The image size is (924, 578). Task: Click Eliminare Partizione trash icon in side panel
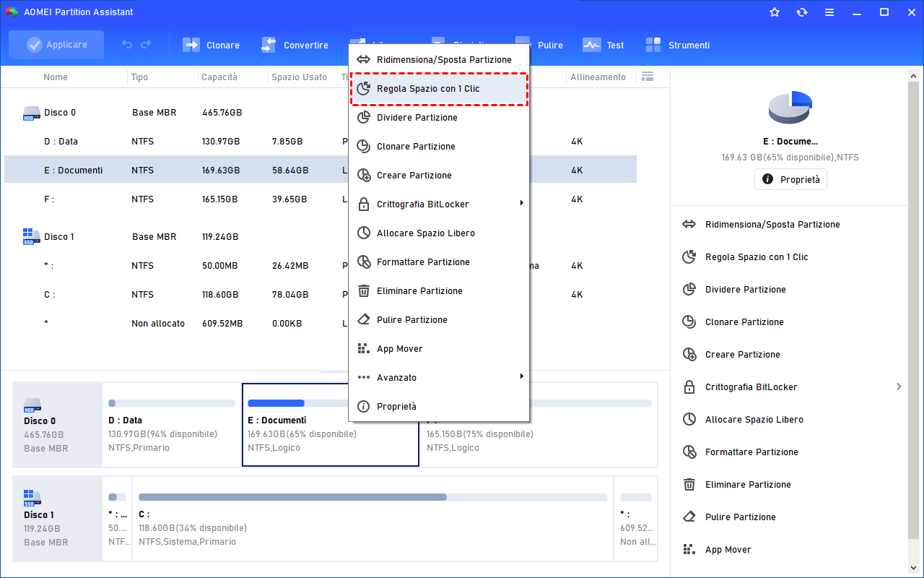point(689,485)
